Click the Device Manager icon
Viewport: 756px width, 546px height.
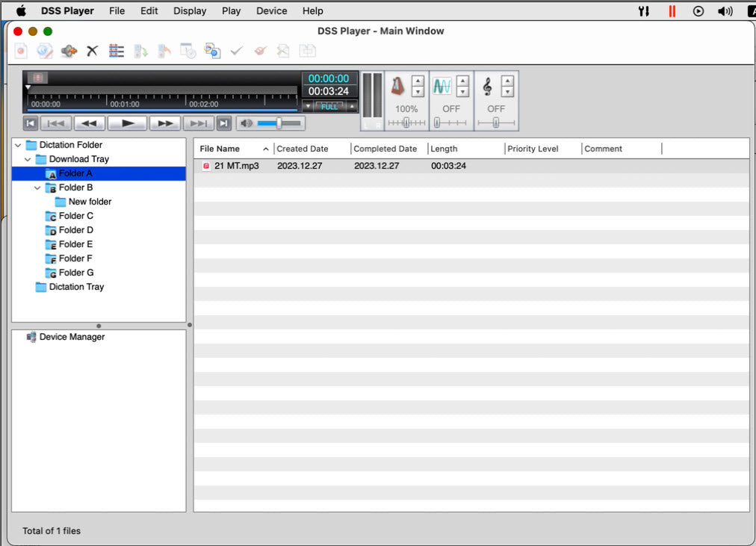31,337
